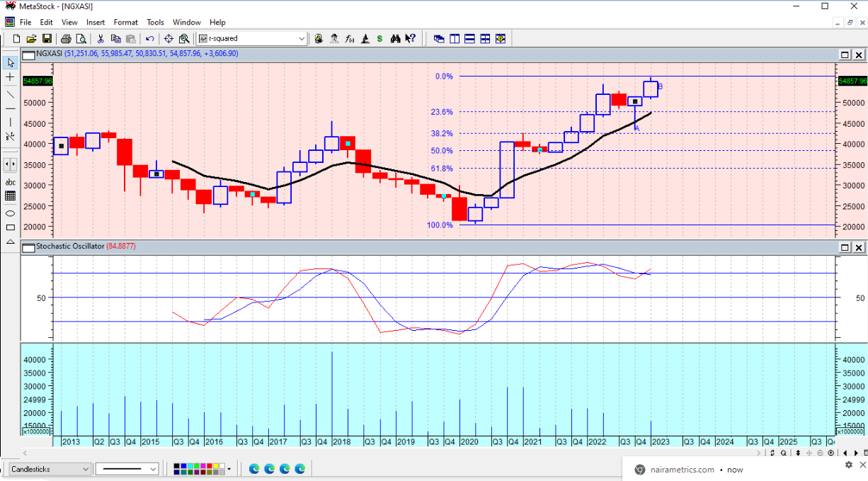868x481 pixels.
Task: Open Print Preview from the toolbar
Action: (x=81, y=38)
